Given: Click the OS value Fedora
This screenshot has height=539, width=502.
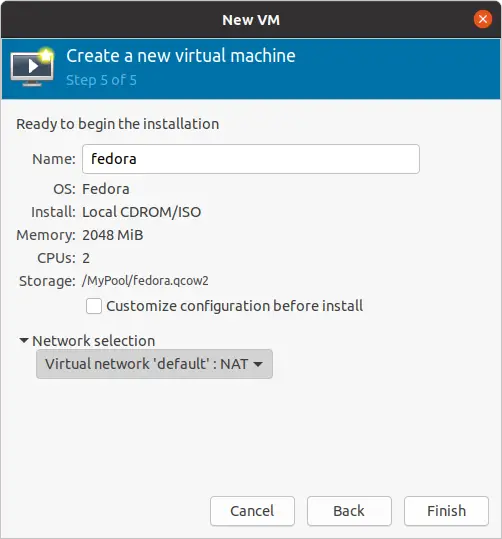Looking at the screenshot, I should tap(106, 189).
